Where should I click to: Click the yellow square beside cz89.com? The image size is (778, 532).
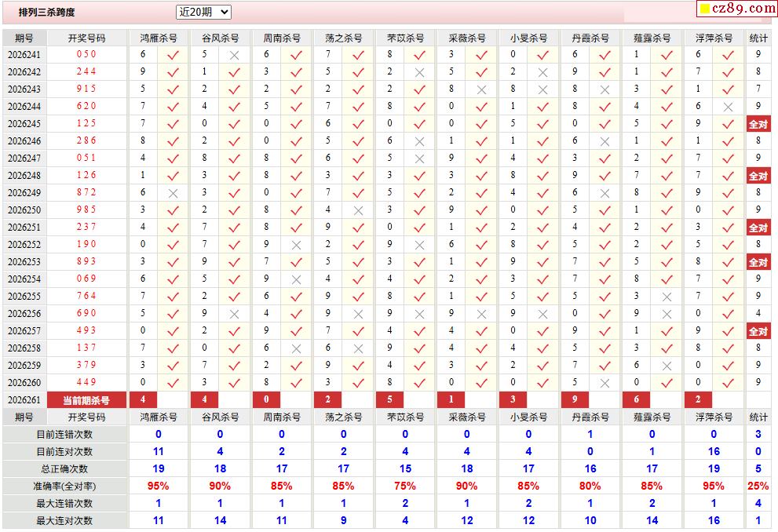pyautogui.click(x=704, y=9)
